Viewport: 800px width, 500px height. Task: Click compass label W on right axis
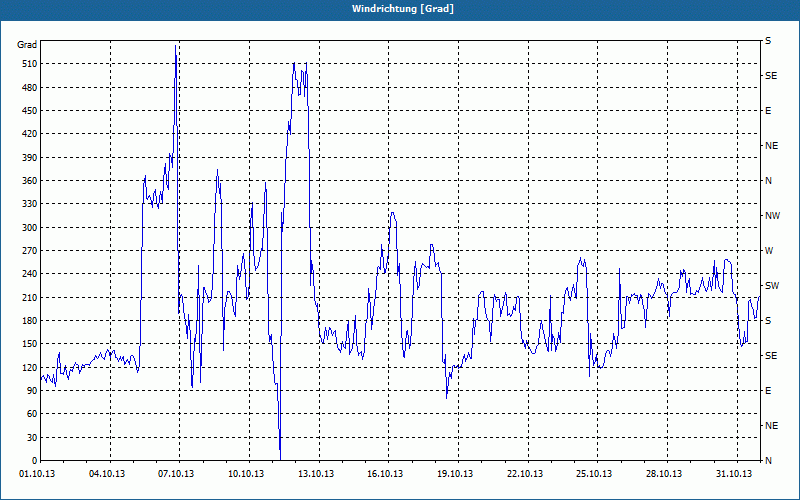point(769,251)
